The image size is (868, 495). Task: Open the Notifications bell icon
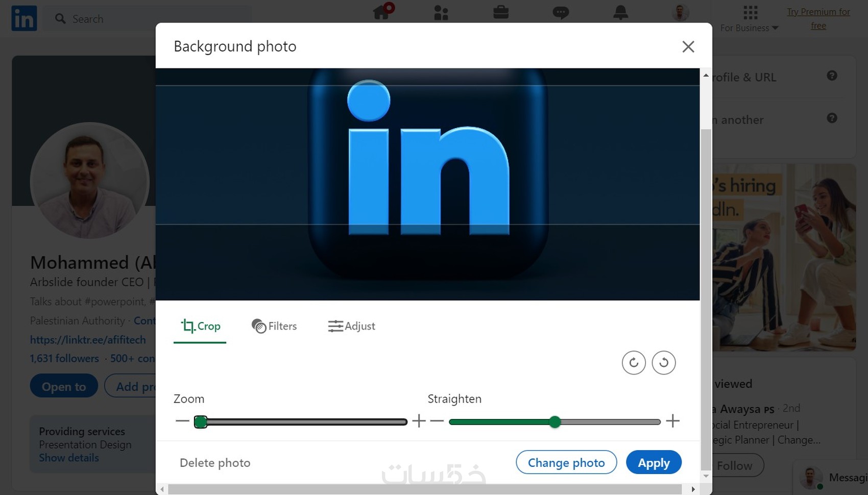(620, 12)
